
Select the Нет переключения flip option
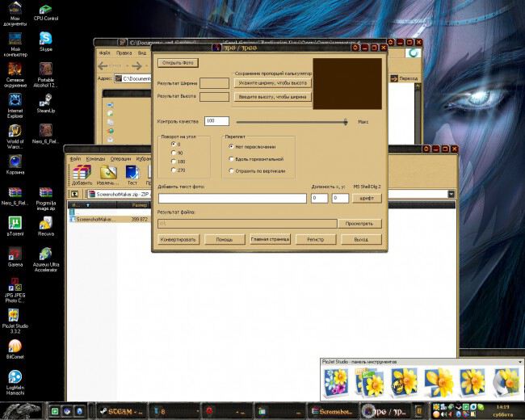(231, 147)
